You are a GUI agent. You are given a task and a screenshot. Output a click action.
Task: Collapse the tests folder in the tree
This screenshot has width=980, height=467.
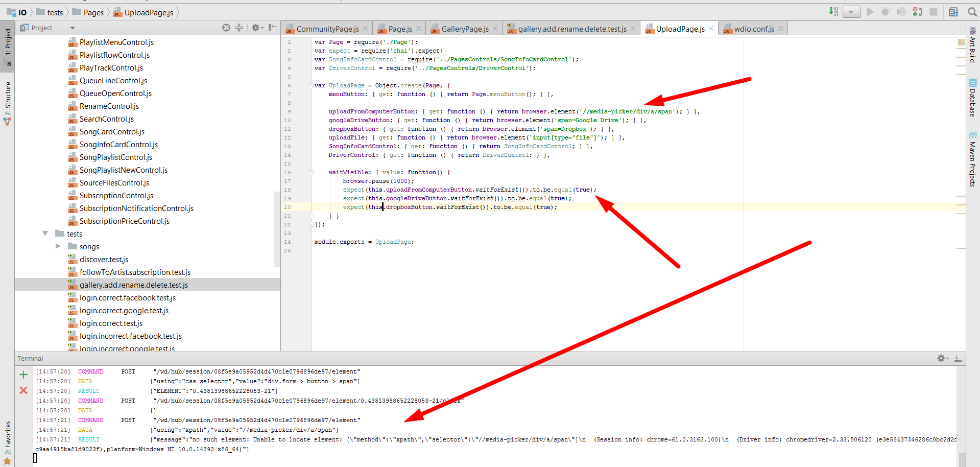(x=45, y=233)
